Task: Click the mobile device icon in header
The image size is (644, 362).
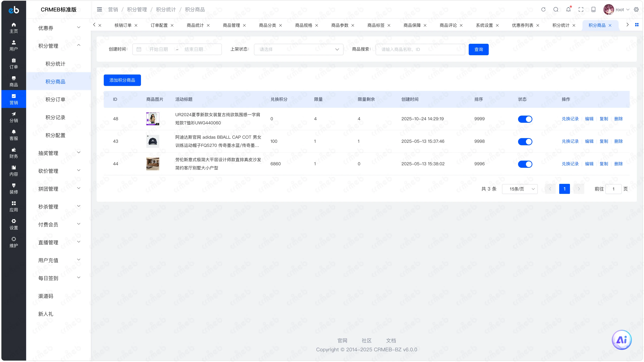Action: 593,9
